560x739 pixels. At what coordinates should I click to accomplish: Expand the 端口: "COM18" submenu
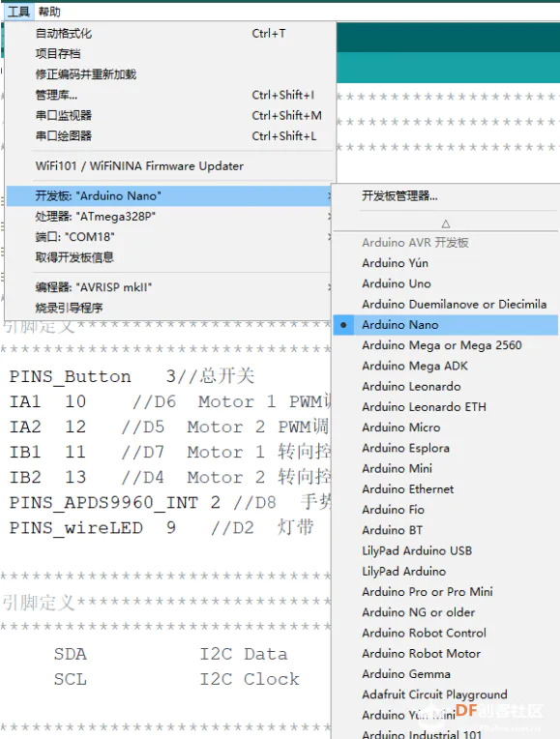[170, 237]
